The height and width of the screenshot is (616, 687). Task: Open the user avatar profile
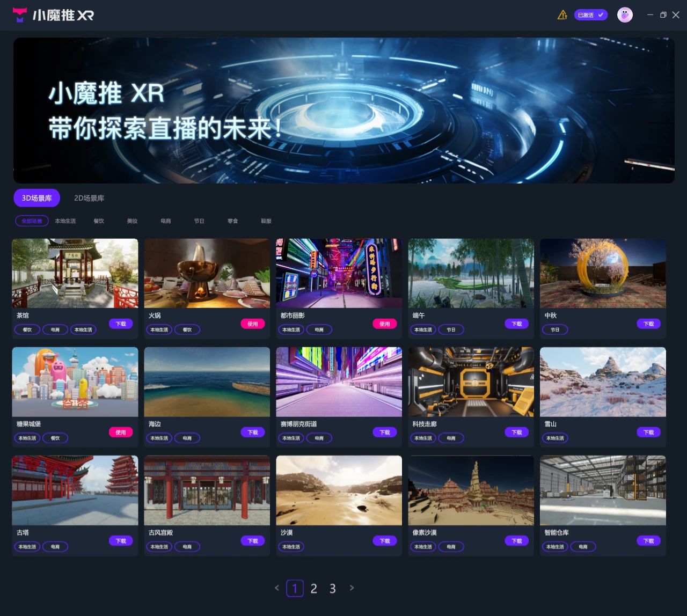click(x=625, y=15)
